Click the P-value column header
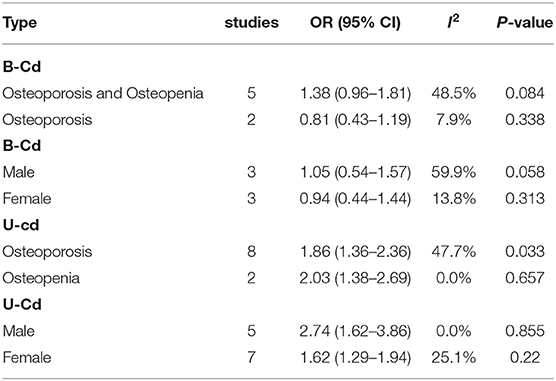The width and height of the screenshot is (556, 381). 524,23
